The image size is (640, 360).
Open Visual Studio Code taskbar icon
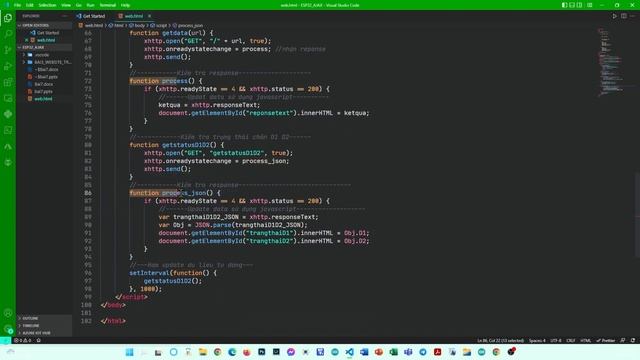[349, 352]
